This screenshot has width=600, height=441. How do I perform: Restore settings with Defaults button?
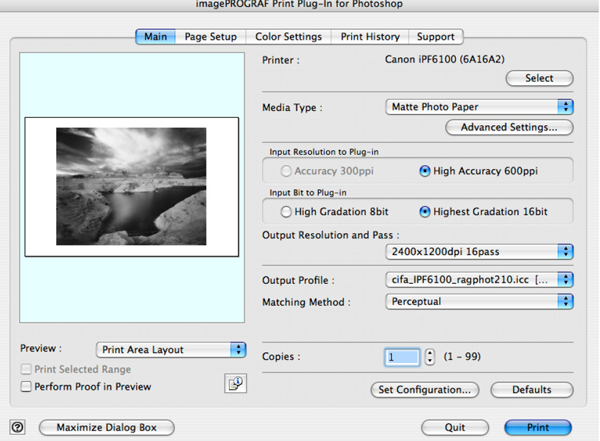click(532, 390)
